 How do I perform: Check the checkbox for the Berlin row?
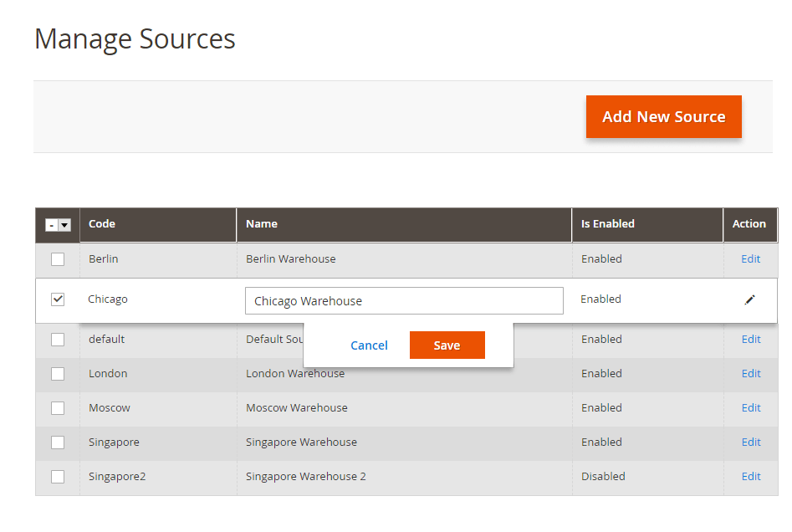pyautogui.click(x=57, y=259)
